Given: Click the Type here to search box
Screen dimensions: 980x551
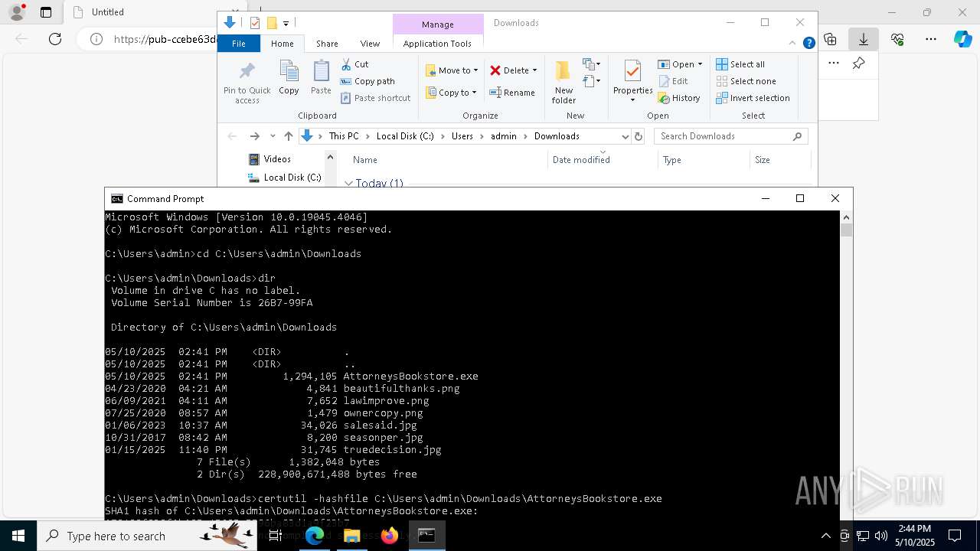Looking at the screenshot, I should pyautogui.click(x=146, y=536).
